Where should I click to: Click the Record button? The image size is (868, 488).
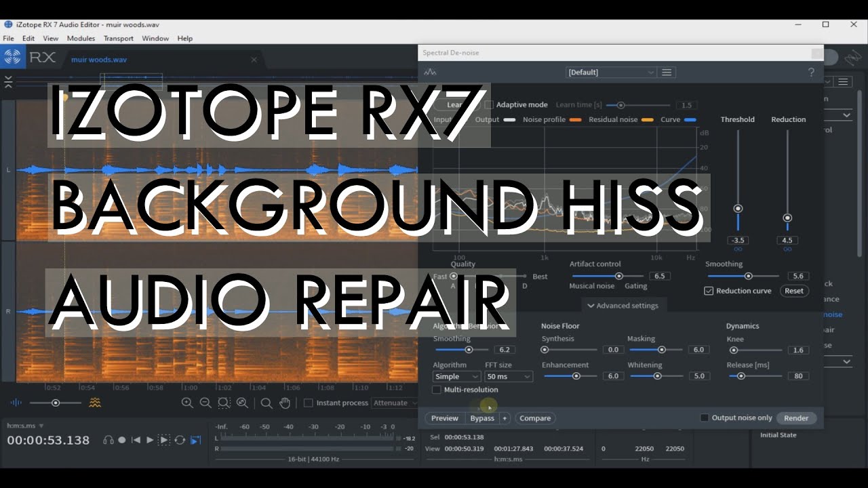[122, 440]
